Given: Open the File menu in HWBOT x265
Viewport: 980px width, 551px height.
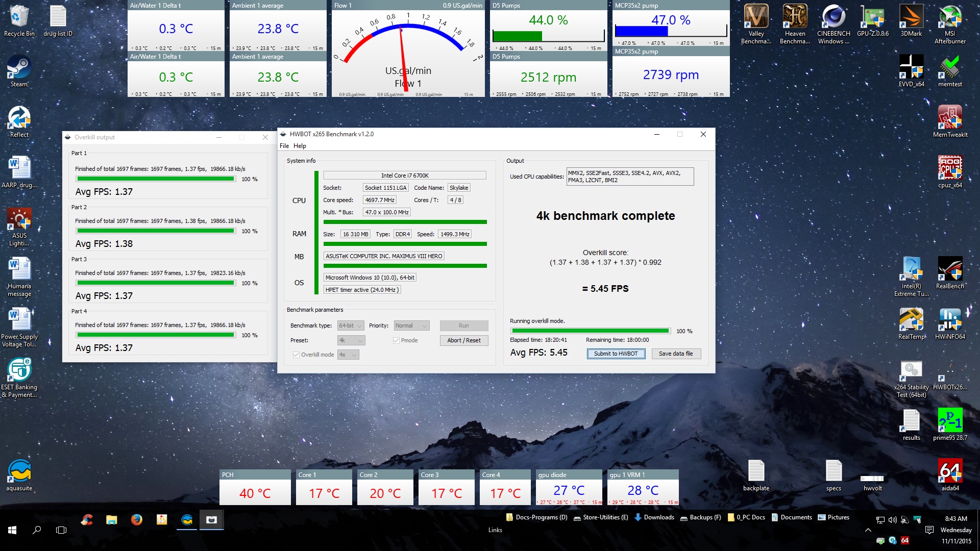Looking at the screenshot, I should tap(284, 146).
